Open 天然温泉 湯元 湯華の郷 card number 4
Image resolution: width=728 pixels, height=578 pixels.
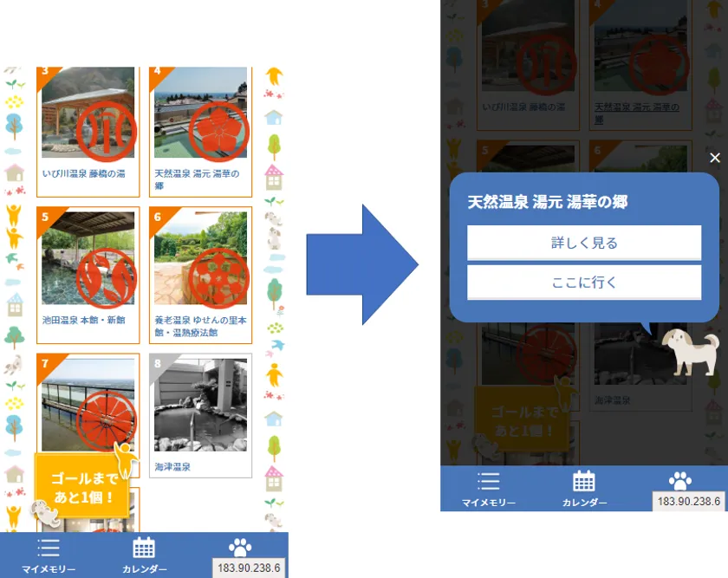click(200, 132)
